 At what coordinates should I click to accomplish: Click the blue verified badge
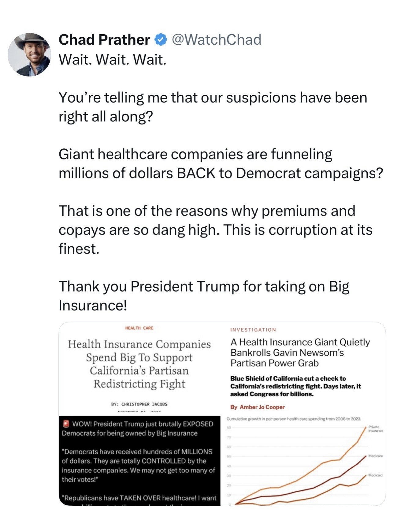pos(161,40)
